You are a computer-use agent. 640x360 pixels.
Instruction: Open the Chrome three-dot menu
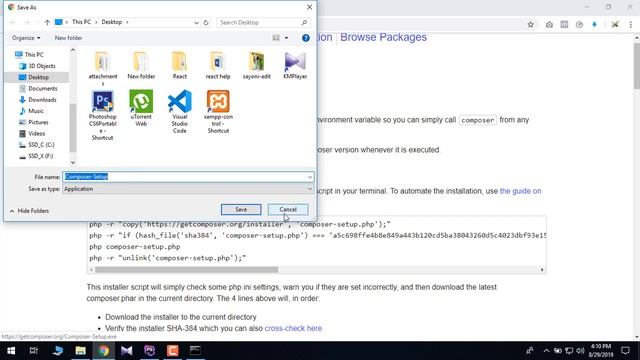pyautogui.click(x=631, y=25)
